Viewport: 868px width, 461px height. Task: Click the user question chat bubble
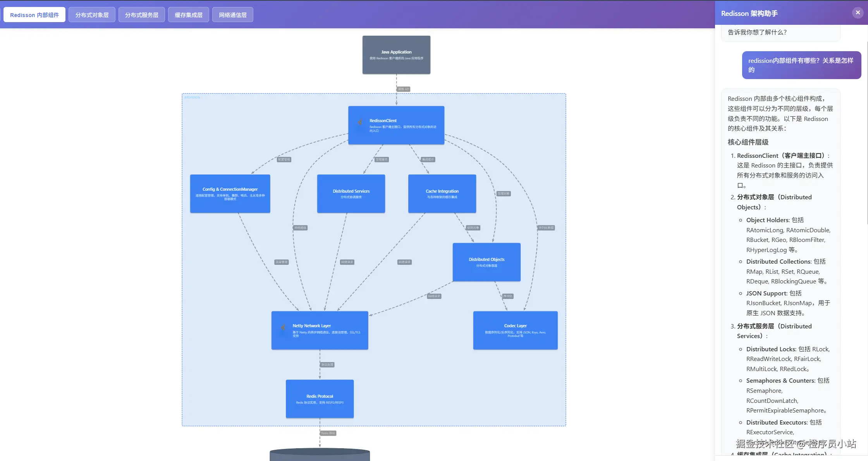pyautogui.click(x=801, y=65)
